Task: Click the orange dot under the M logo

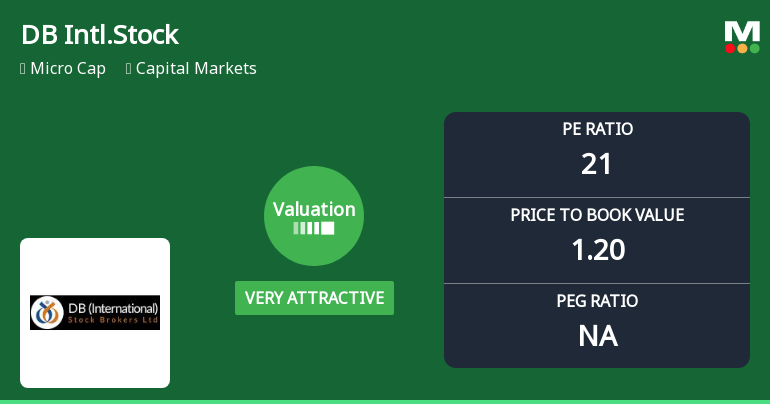Action: point(742,48)
